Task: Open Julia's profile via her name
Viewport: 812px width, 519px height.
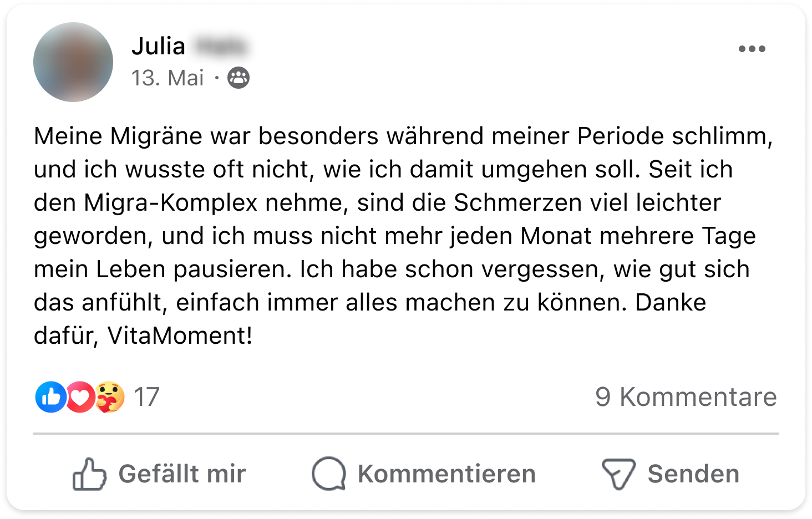Action: (x=159, y=47)
